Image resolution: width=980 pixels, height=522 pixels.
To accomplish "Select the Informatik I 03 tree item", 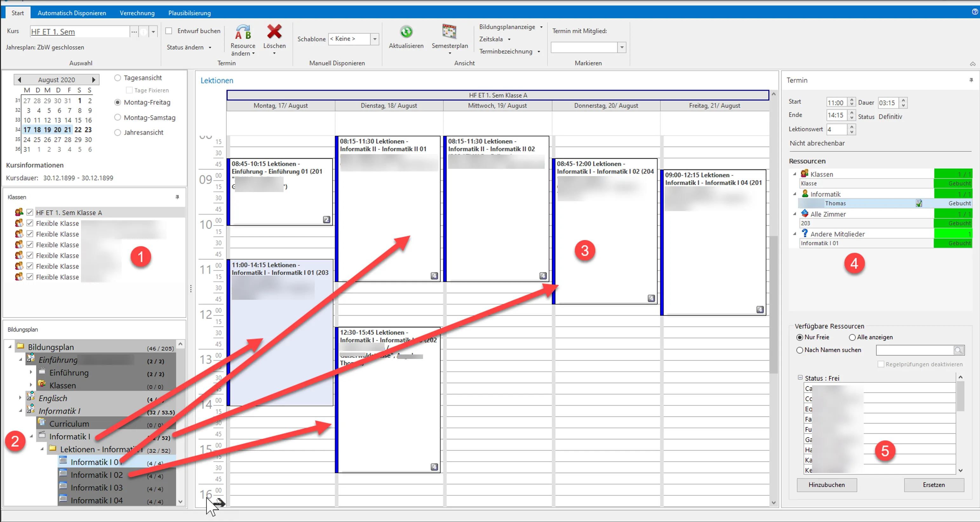I will pyautogui.click(x=97, y=487).
